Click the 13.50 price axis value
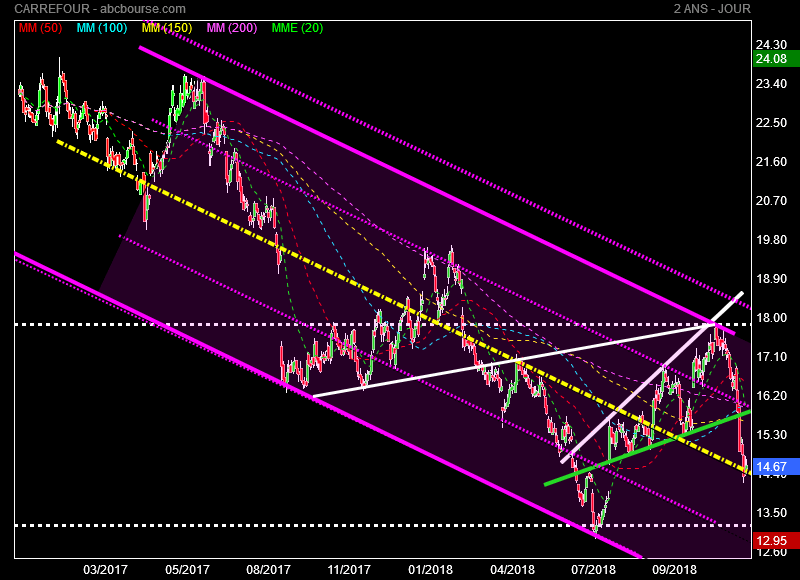 point(771,513)
